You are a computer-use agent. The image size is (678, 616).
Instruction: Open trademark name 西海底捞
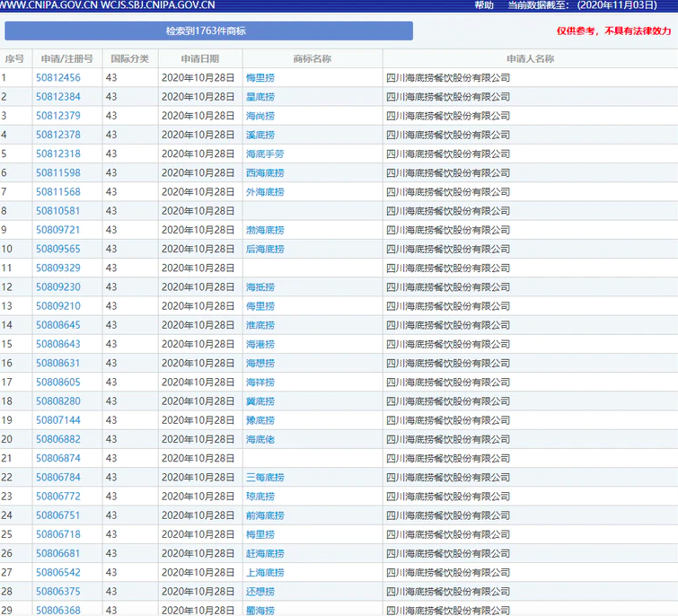click(x=265, y=173)
